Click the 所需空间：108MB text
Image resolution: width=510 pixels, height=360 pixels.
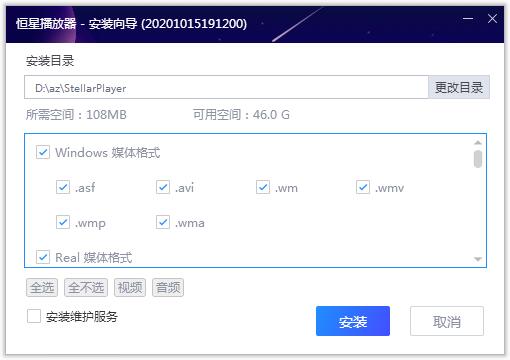point(76,115)
